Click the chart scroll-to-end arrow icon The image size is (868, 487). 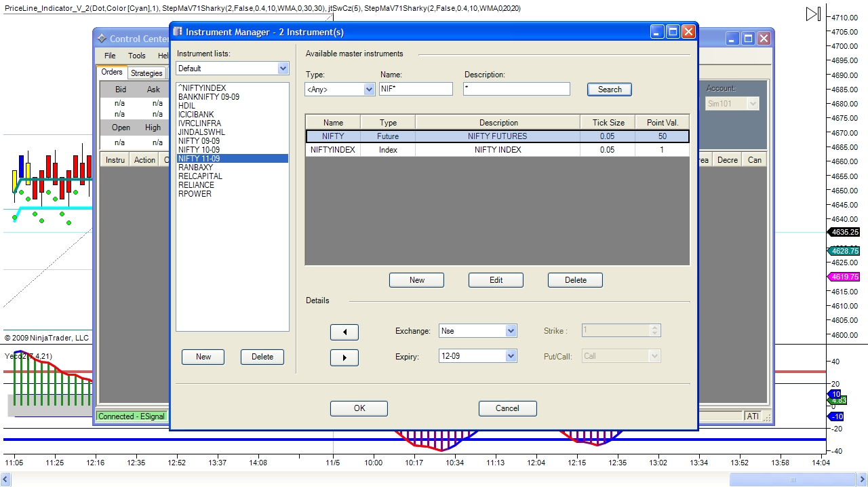[x=813, y=14]
